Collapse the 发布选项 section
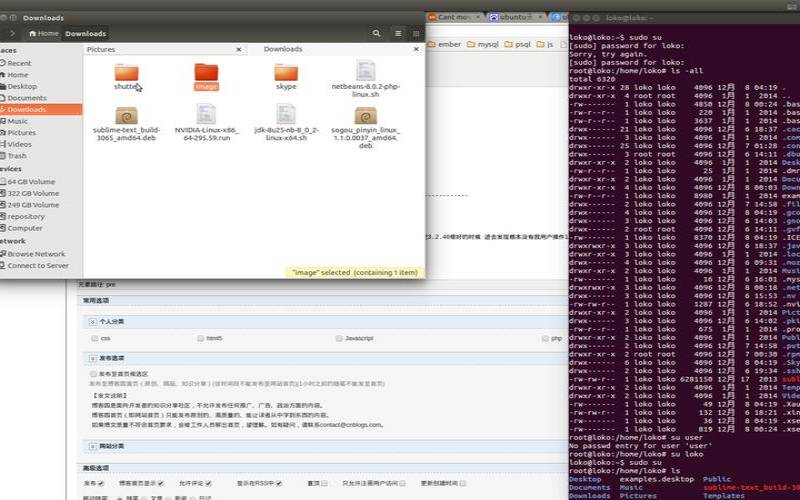The width and height of the screenshot is (800, 500). (92, 359)
